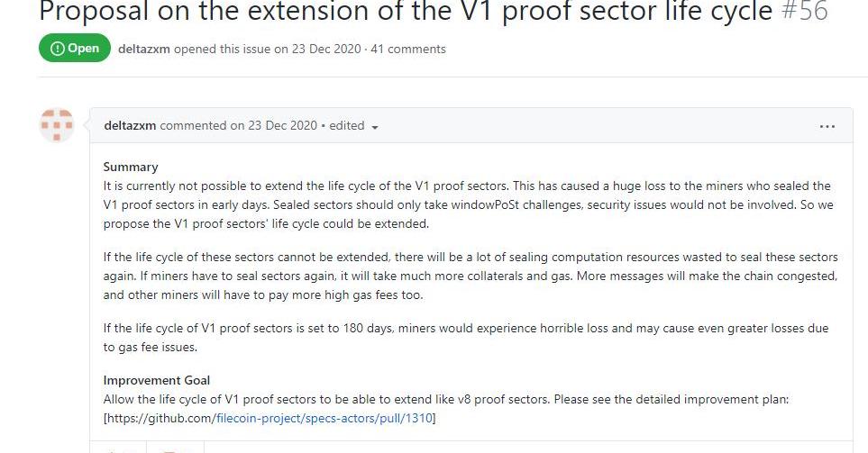The height and width of the screenshot is (453, 868).
Task: Open the three-dot comment options menu
Action: coord(827,127)
